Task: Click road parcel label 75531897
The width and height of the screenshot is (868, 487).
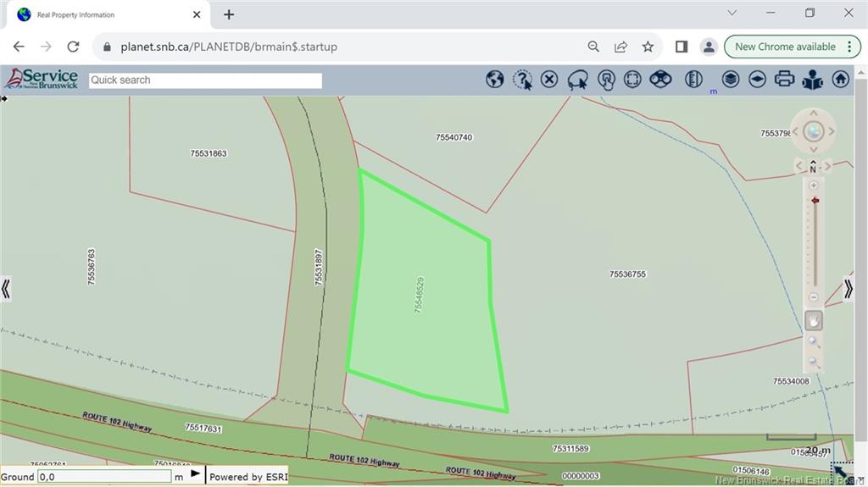Action: pos(319,268)
